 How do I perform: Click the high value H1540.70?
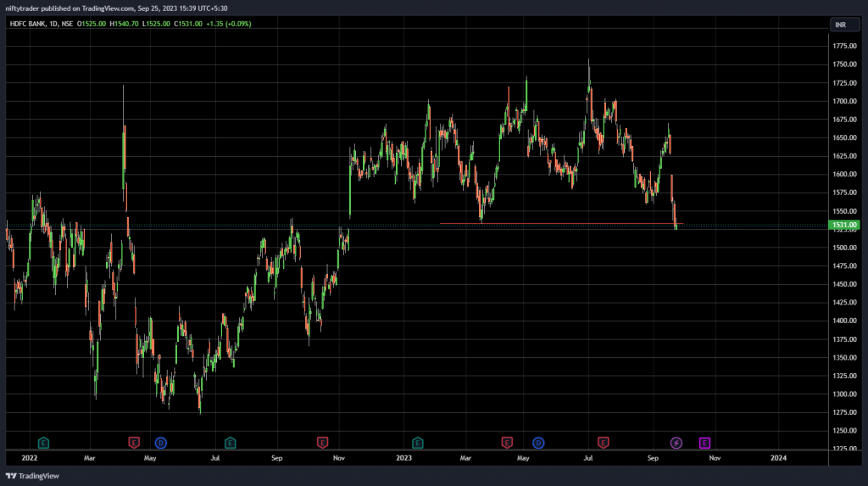(124, 24)
